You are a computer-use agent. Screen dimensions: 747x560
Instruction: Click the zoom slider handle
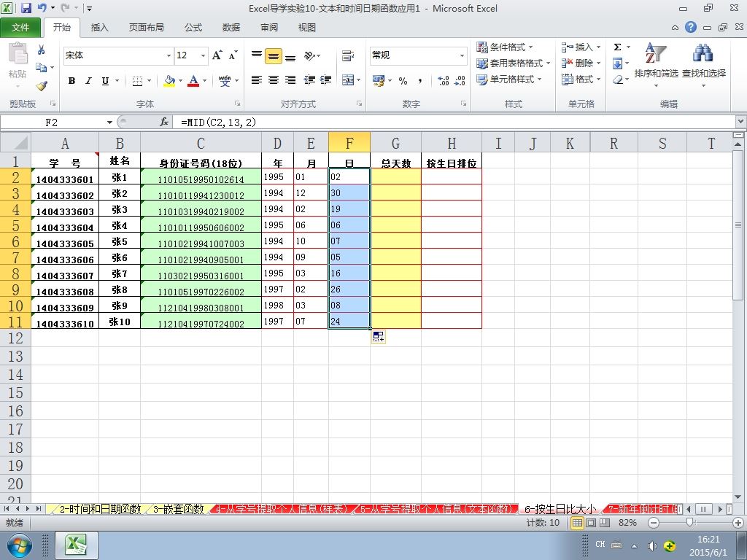[689, 523]
